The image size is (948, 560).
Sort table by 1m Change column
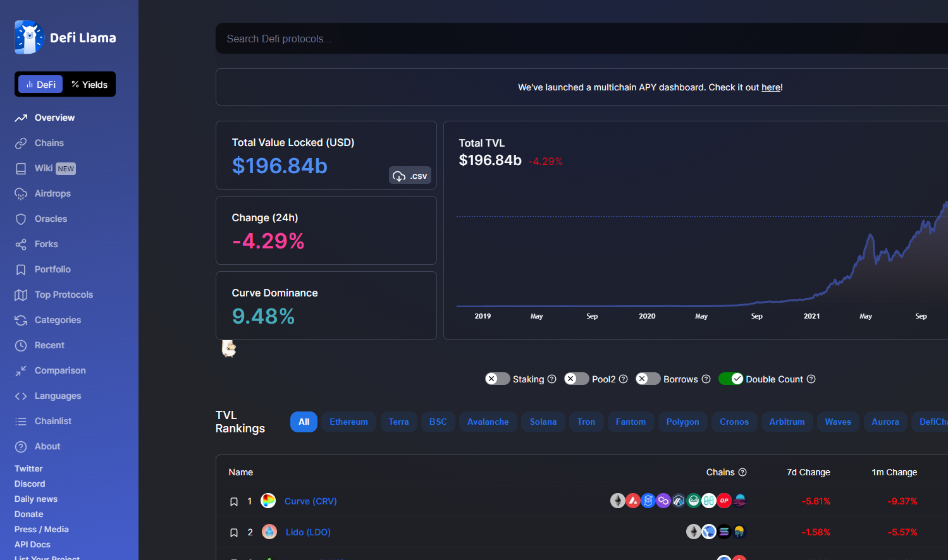[x=894, y=472]
